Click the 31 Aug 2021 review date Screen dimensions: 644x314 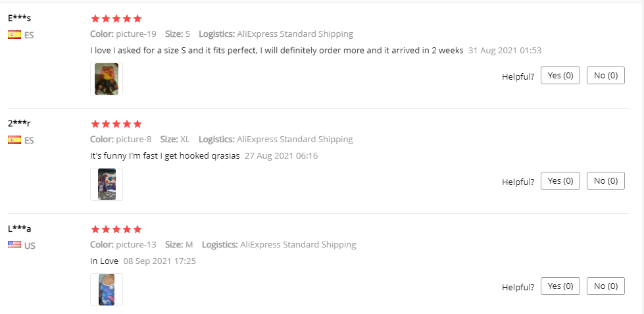(x=505, y=51)
